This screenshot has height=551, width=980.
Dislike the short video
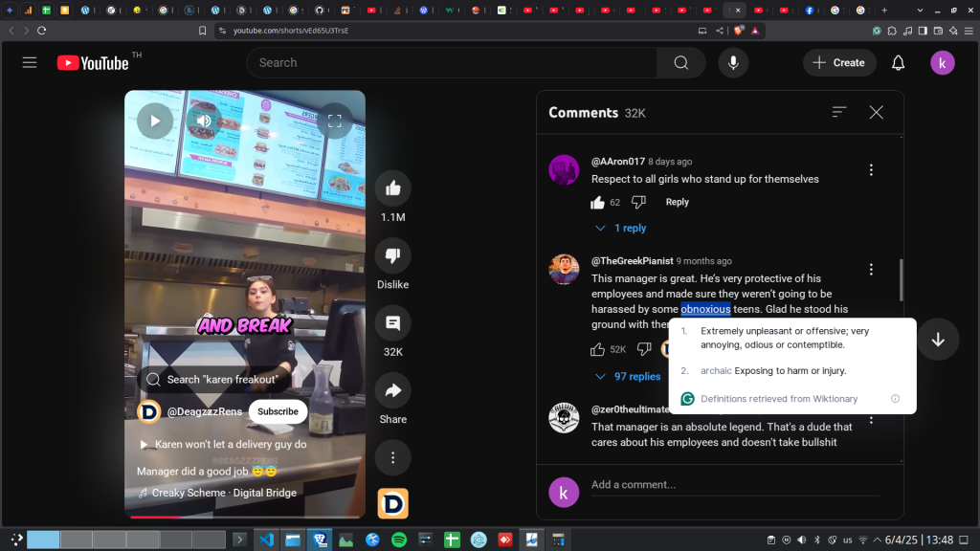[x=392, y=255]
